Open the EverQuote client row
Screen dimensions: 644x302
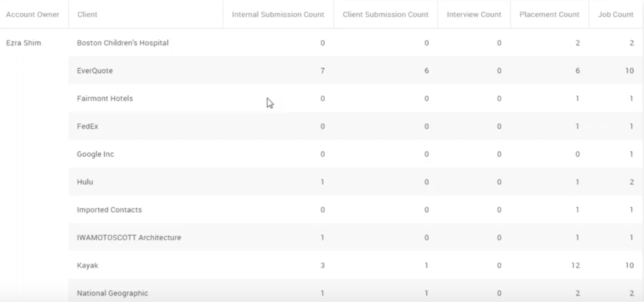[x=95, y=71]
